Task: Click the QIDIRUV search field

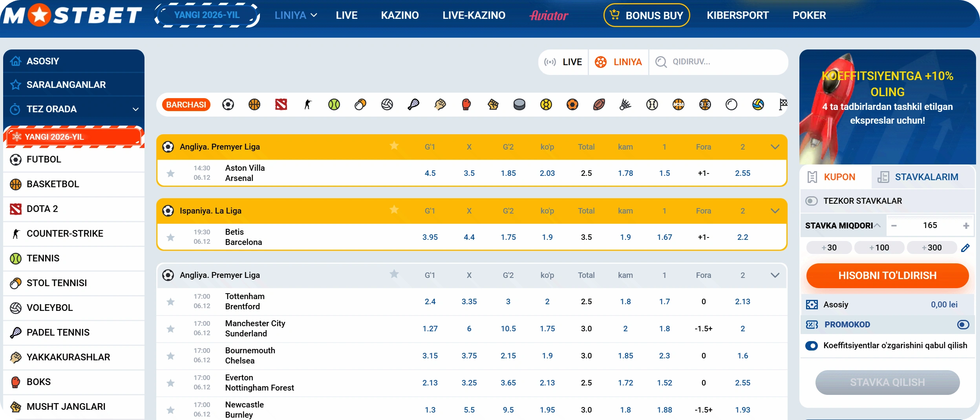Action: (x=719, y=62)
